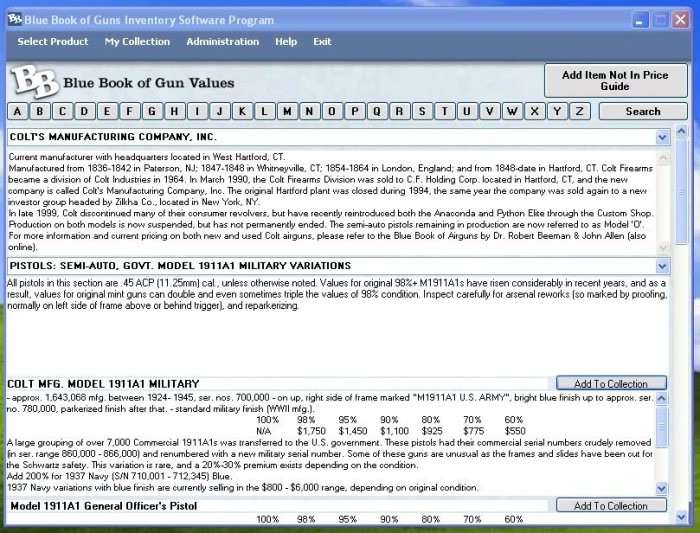Select letter I in the alphabet bar
The image size is (700, 533).
[197, 111]
